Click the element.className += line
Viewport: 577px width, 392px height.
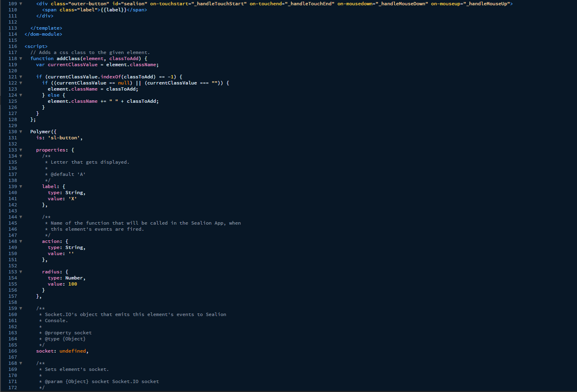point(103,101)
